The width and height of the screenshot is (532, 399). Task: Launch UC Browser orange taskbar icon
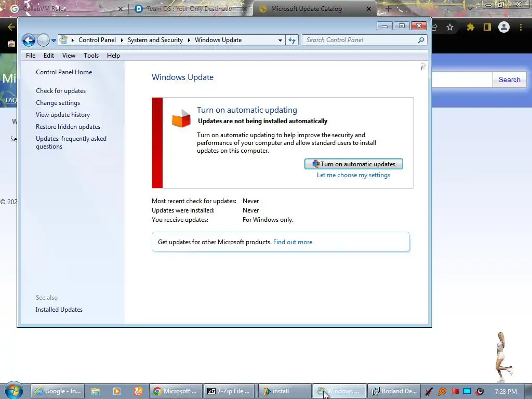[x=138, y=391]
